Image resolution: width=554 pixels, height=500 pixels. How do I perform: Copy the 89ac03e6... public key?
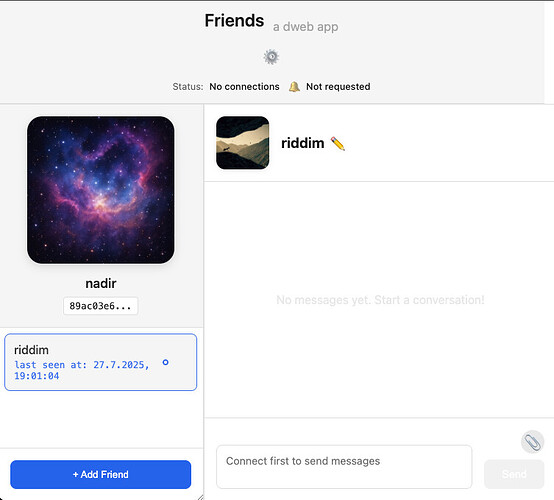pos(100,306)
